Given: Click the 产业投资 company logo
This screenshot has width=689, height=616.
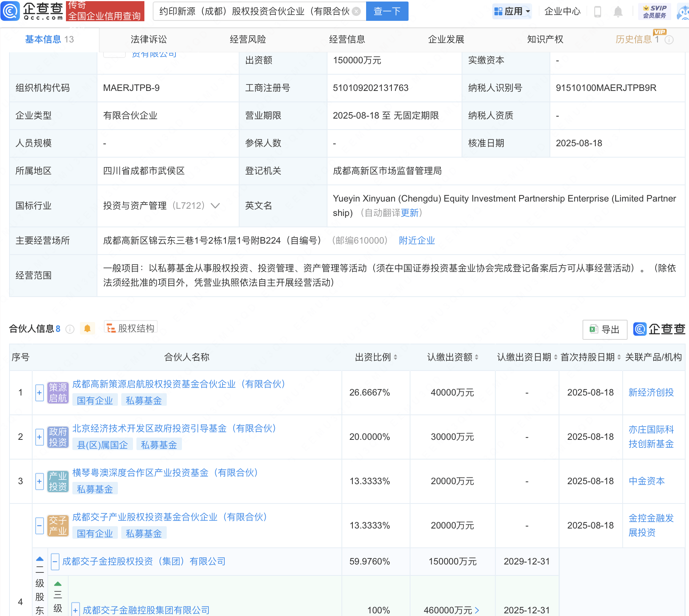Looking at the screenshot, I should [x=58, y=482].
